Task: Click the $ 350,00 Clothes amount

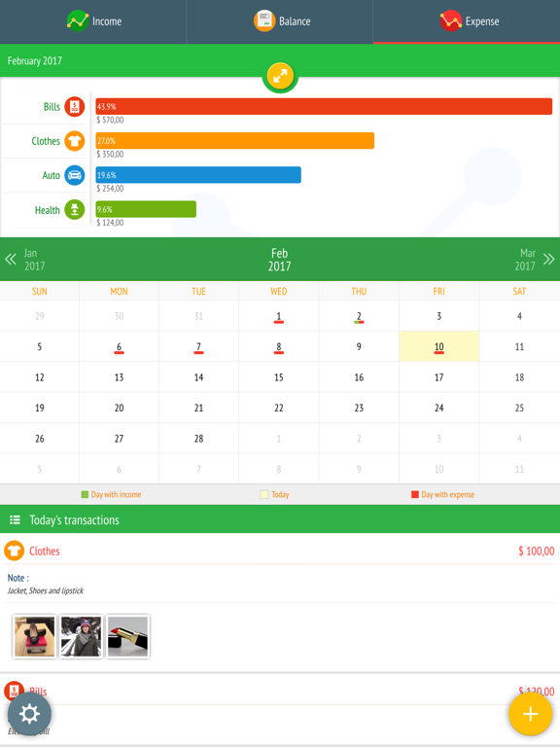Action: point(110,155)
